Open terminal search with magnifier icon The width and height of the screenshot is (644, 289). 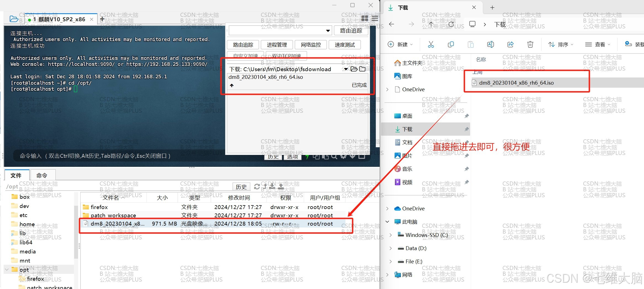[x=334, y=157]
